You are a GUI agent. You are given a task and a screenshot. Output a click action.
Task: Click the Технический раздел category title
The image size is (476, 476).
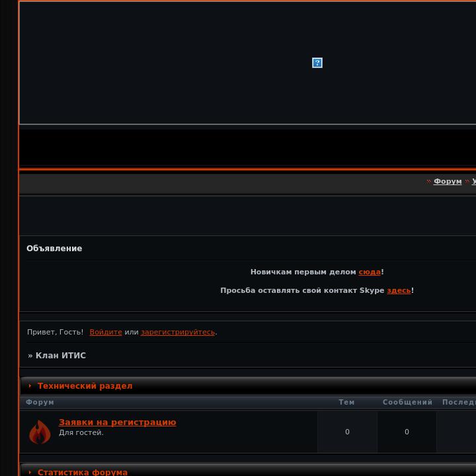coord(85,386)
